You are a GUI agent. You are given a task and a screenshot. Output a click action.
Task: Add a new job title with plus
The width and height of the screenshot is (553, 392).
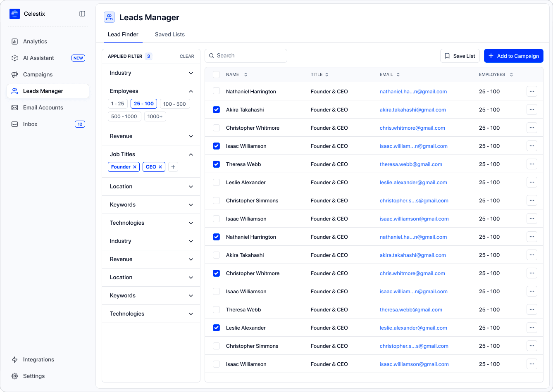(x=173, y=167)
